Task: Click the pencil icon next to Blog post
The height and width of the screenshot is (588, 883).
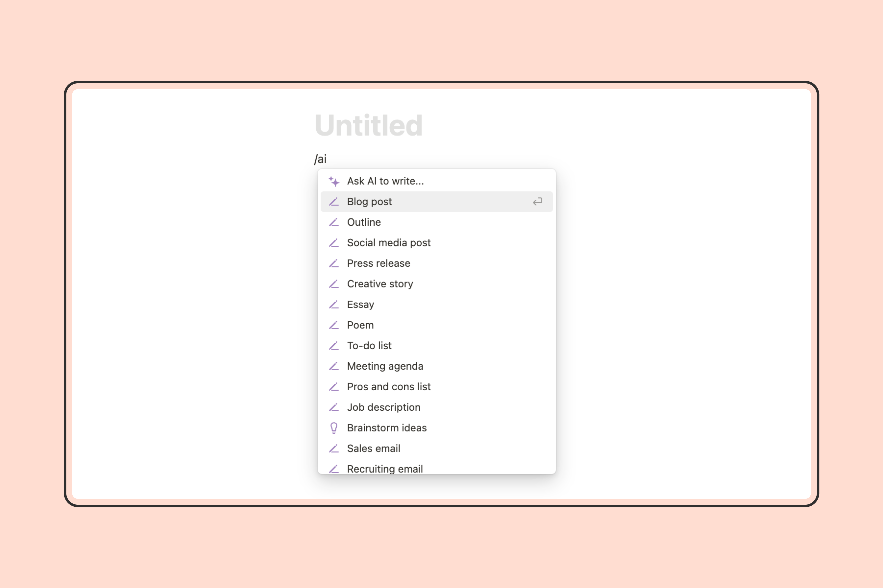Action: (x=334, y=202)
